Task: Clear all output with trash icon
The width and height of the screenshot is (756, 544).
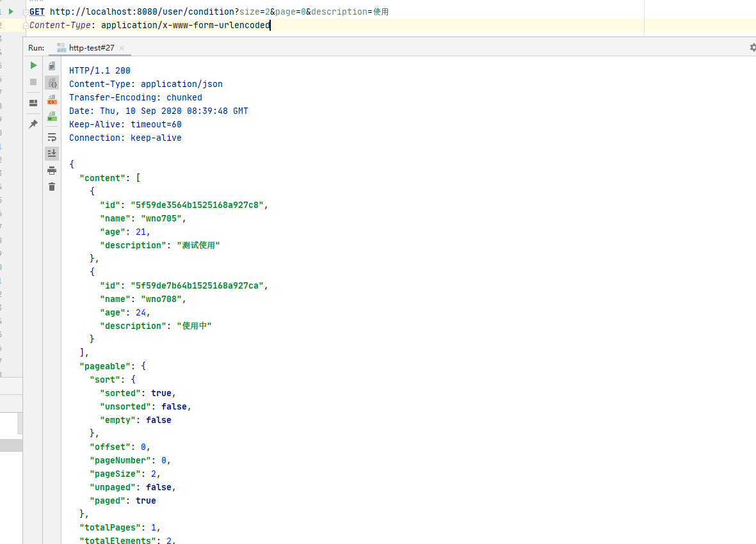Action: coord(52,187)
